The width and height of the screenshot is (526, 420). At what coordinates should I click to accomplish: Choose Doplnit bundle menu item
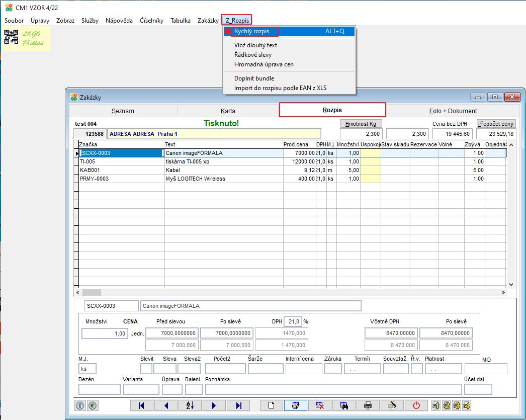[x=290, y=78]
